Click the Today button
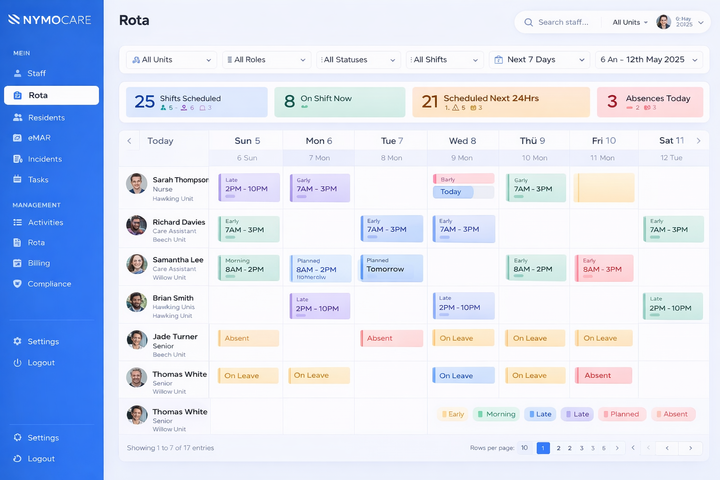The height and width of the screenshot is (480, 720). pyautogui.click(x=160, y=141)
